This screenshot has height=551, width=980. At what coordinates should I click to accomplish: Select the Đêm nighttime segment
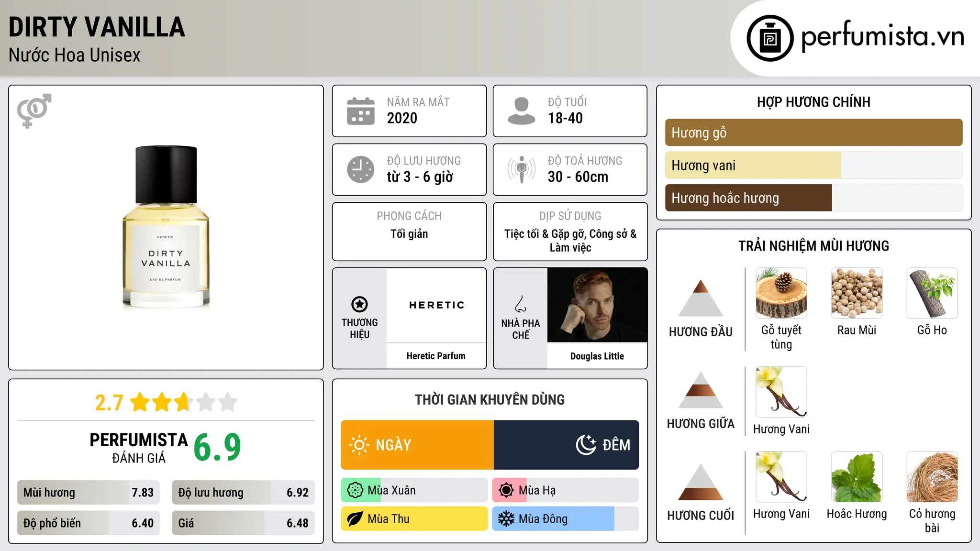[567, 445]
